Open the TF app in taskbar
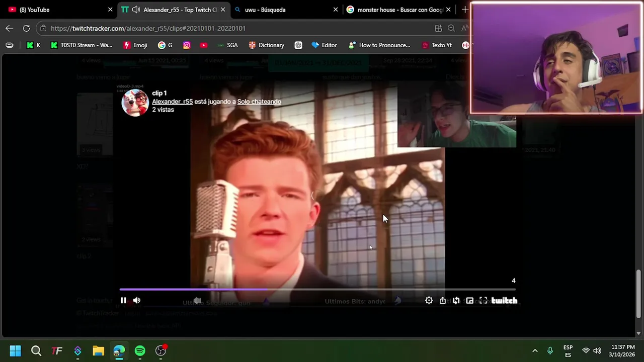The width and height of the screenshot is (644, 362). tap(57, 350)
